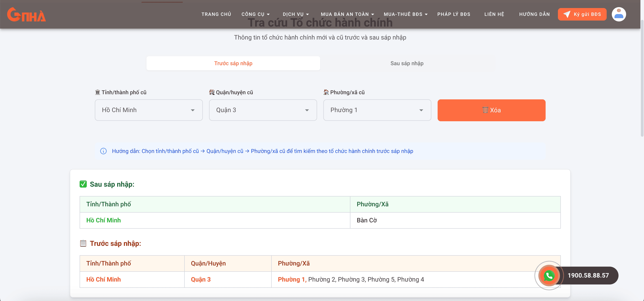Open the Hồ Chí Minh province dropdown
Screen dimensions: 644x301
pyautogui.click(x=149, y=110)
